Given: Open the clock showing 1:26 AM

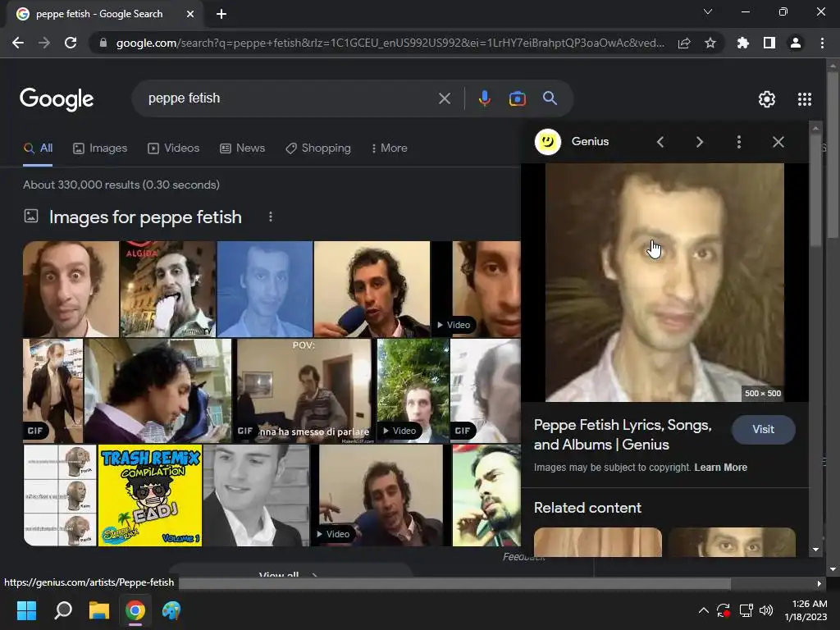Looking at the screenshot, I should (x=806, y=610).
